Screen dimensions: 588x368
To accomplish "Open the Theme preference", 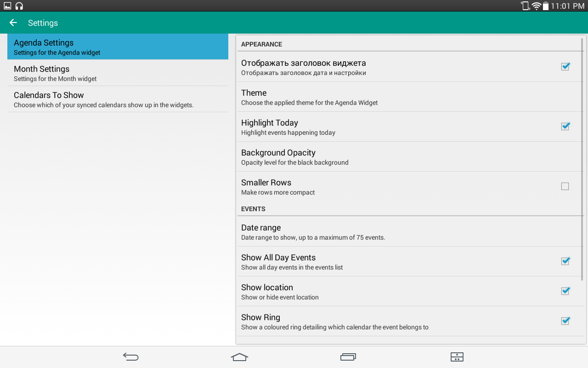I will [410, 97].
